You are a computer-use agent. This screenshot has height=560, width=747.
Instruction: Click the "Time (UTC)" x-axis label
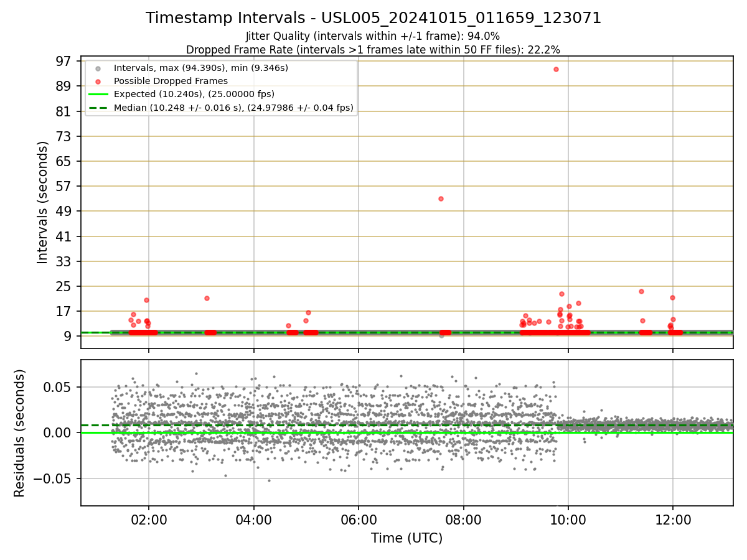click(x=406, y=538)
